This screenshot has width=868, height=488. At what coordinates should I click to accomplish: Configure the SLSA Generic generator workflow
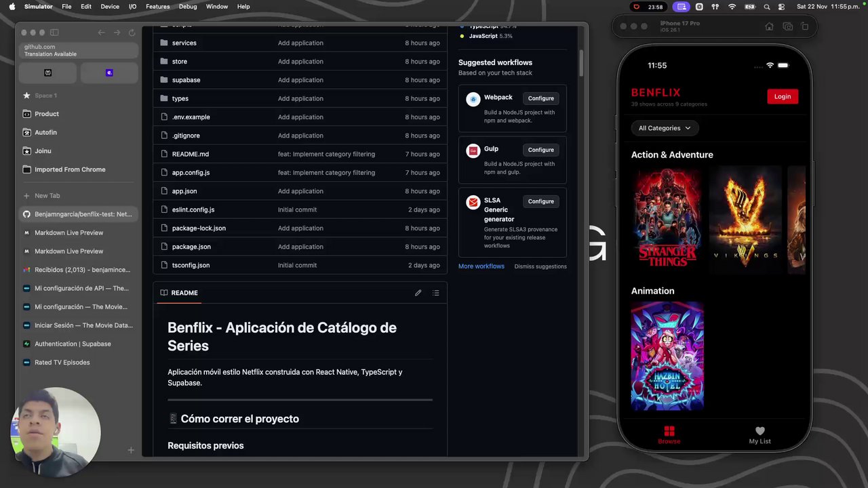(540, 201)
